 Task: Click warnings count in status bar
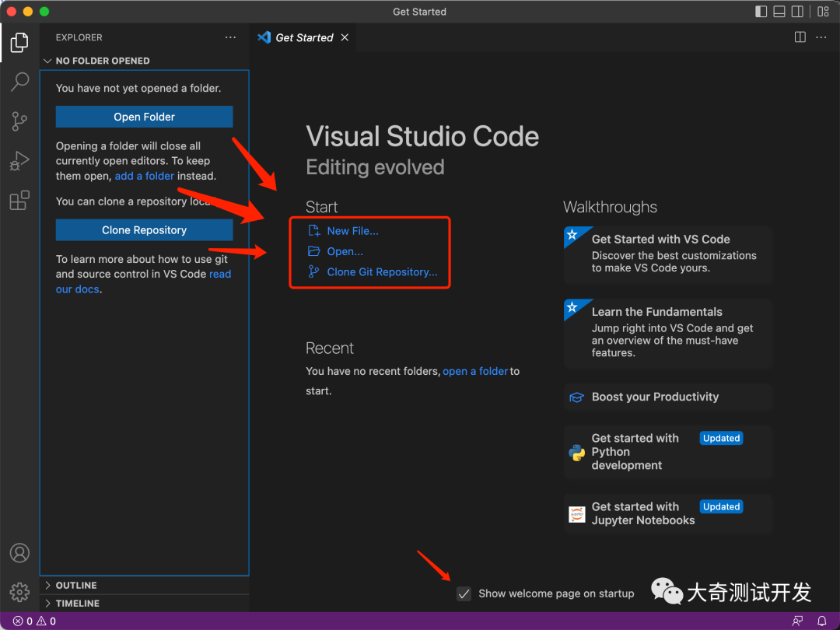(46, 621)
